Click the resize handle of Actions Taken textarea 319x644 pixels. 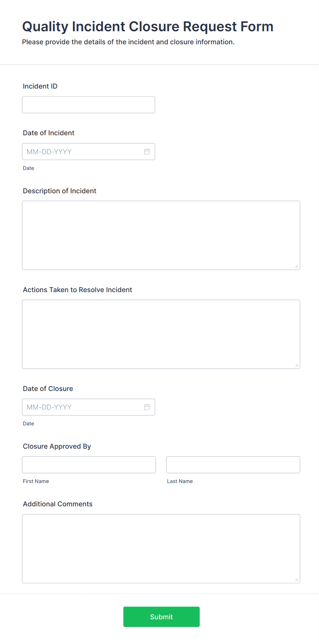296,365
